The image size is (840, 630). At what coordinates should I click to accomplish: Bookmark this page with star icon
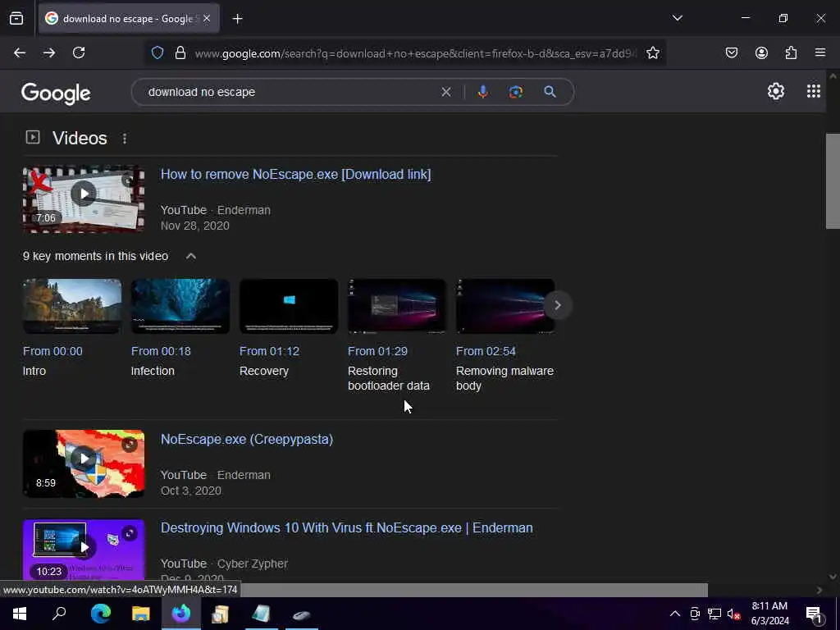click(652, 53)
